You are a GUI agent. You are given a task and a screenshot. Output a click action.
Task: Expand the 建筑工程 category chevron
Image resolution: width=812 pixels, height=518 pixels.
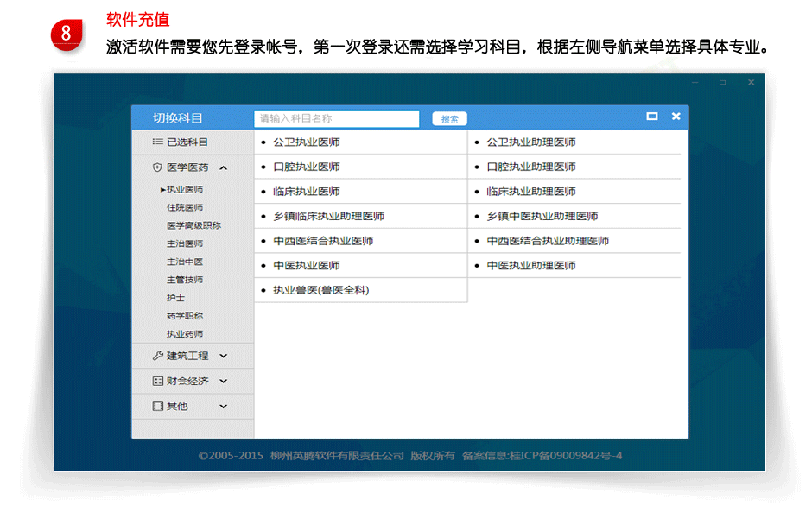coord(224,356)
